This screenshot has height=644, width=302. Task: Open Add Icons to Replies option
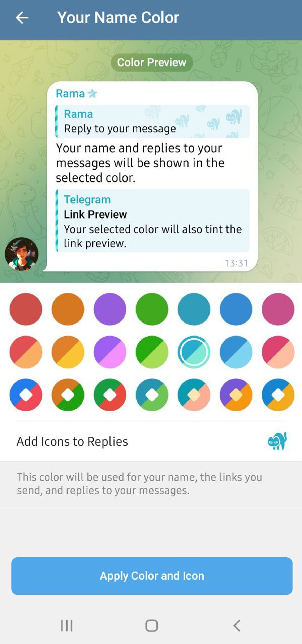151,441
